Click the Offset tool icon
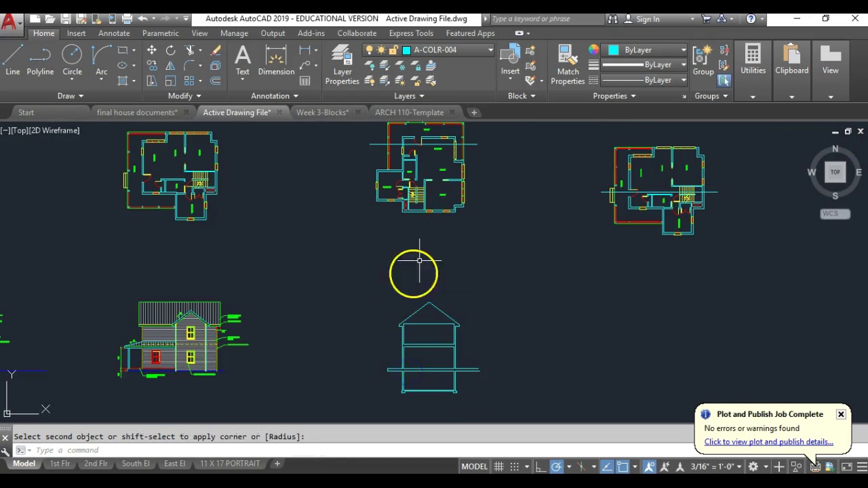 216,81
